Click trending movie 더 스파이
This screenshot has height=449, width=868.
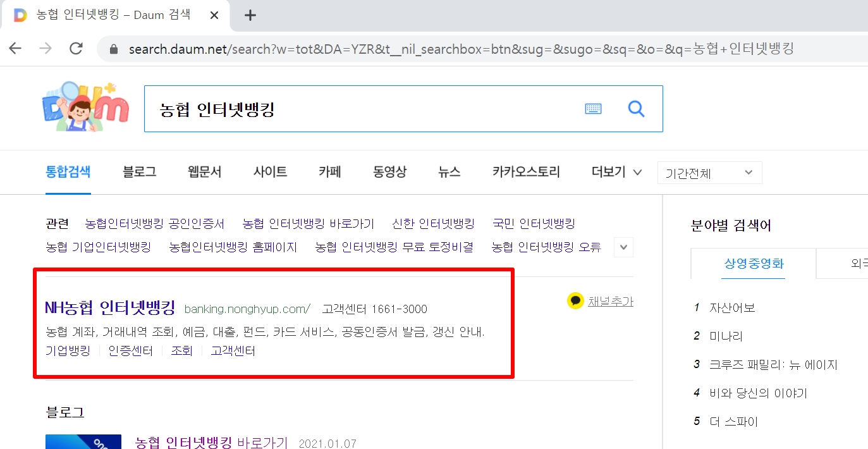click(734, 422)
